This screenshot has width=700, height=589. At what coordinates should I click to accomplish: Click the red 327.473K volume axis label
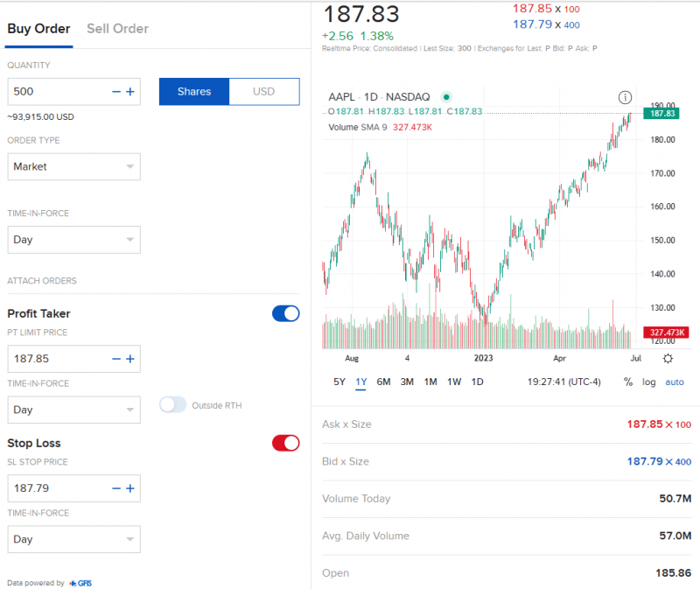(x=666, y=333)
